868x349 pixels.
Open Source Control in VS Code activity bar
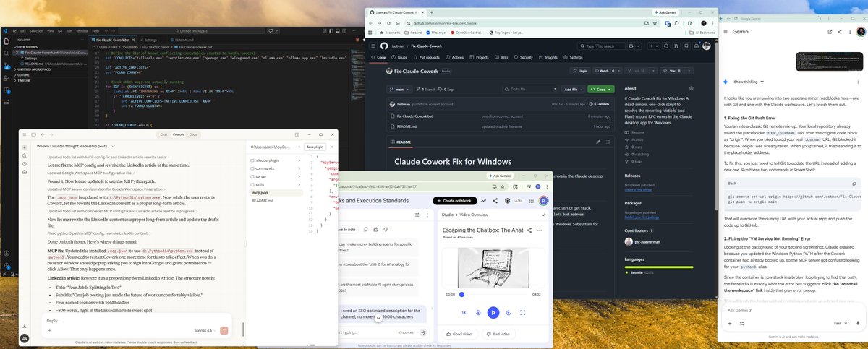7,66
